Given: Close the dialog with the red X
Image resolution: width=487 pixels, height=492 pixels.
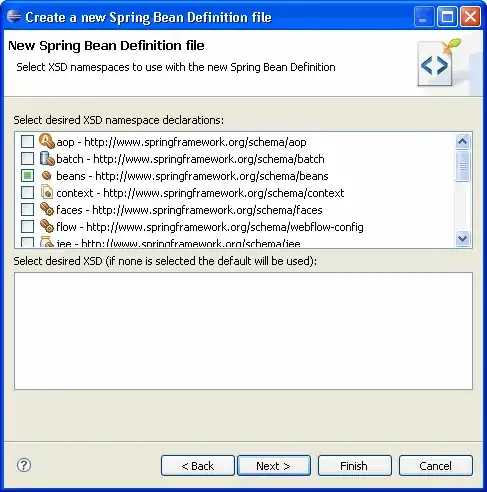Looking at the screenshot, I should point(470,16).
